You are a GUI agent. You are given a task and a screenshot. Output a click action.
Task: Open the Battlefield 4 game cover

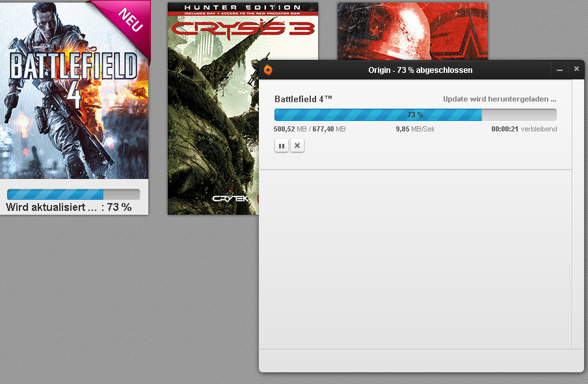74,89
